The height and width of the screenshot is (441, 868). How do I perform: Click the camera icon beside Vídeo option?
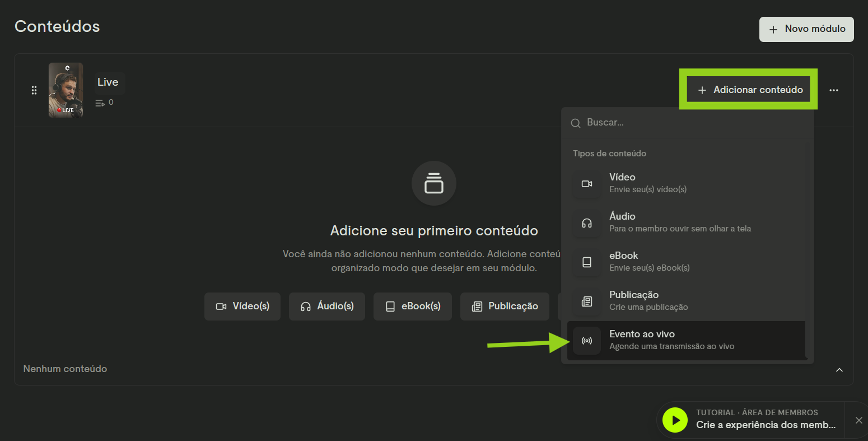click(587, 184)
